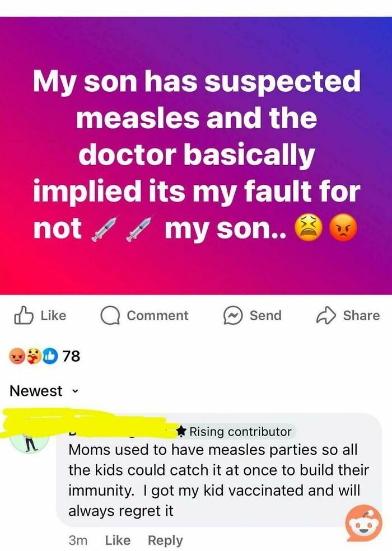Click the Rising contributor label text

pos(241,432)
